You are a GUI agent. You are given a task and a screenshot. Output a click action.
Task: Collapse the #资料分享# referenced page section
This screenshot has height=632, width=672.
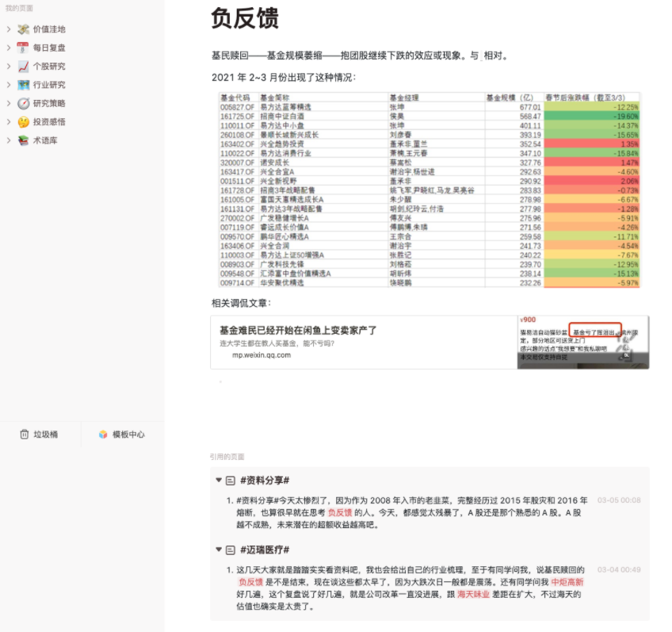coord(219,480)
